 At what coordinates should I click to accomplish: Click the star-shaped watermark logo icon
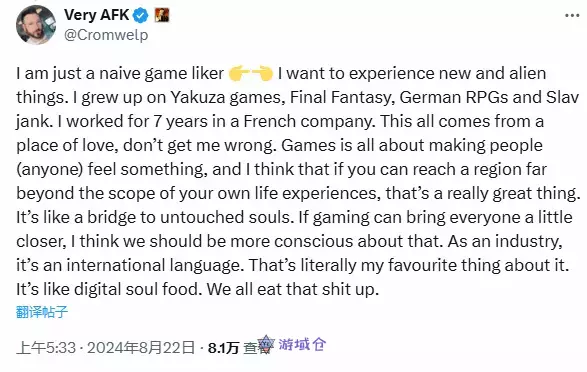point(266,344)
